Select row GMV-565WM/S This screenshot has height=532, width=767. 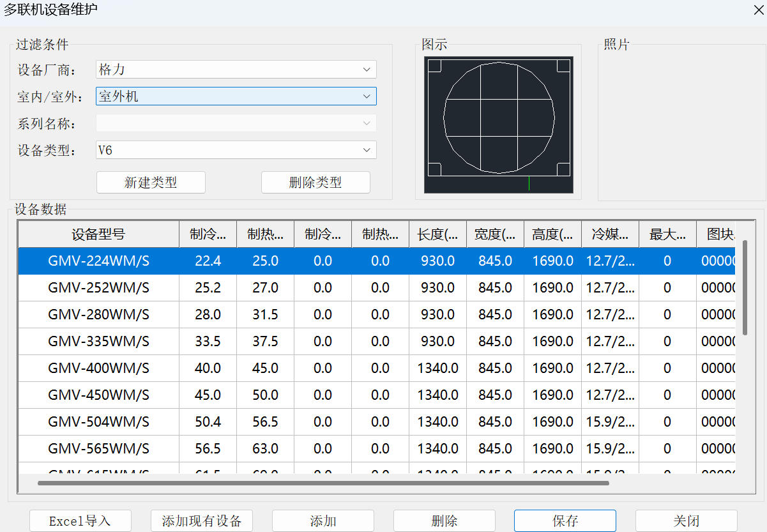click(377, 449)
